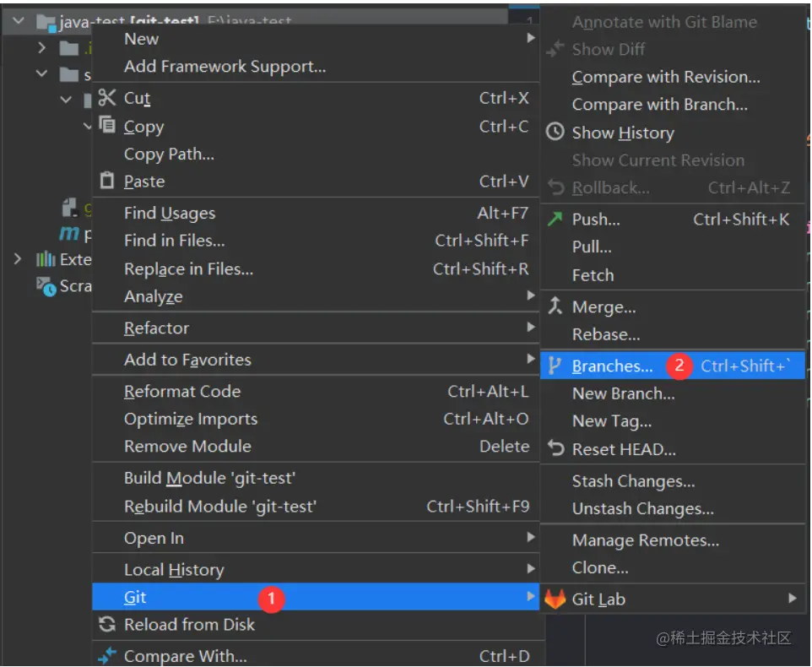This screenshot has height=667, width=812.
Task: Select Annotate with Git Blame
Action: point(672,22)
